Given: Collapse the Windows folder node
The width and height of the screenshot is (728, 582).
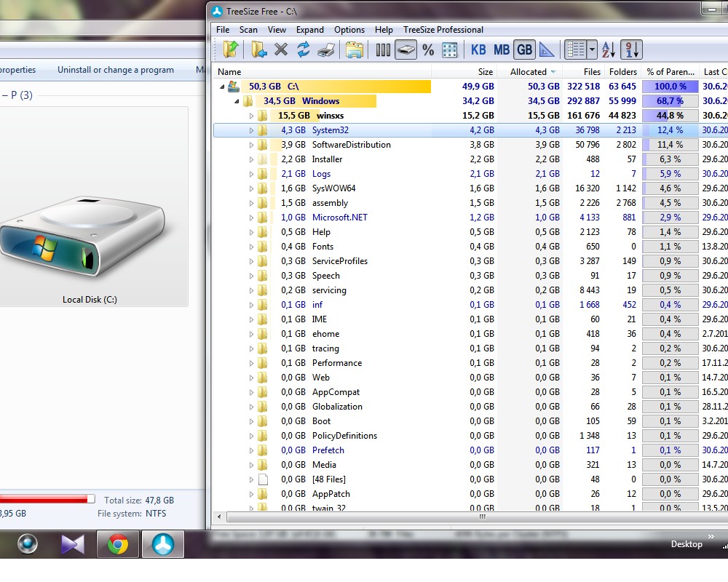Looking at the screenshot, I should pyautogui.click(x=237, y=101).
